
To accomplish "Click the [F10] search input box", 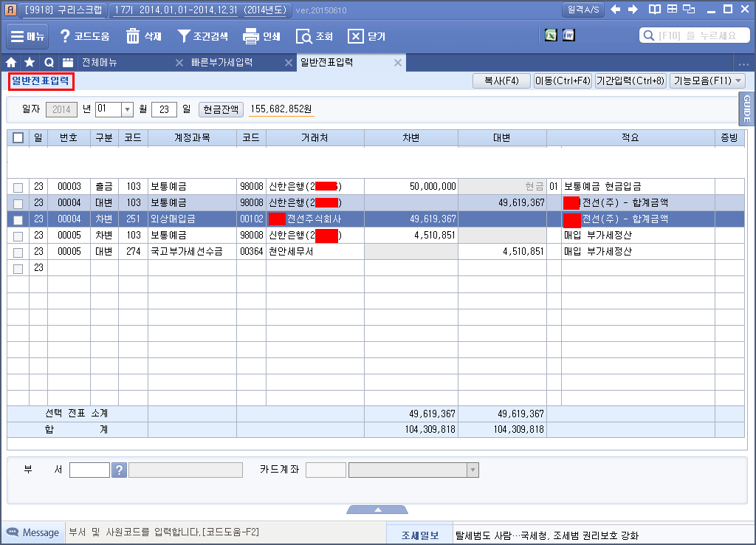I will tap(694, 35).
